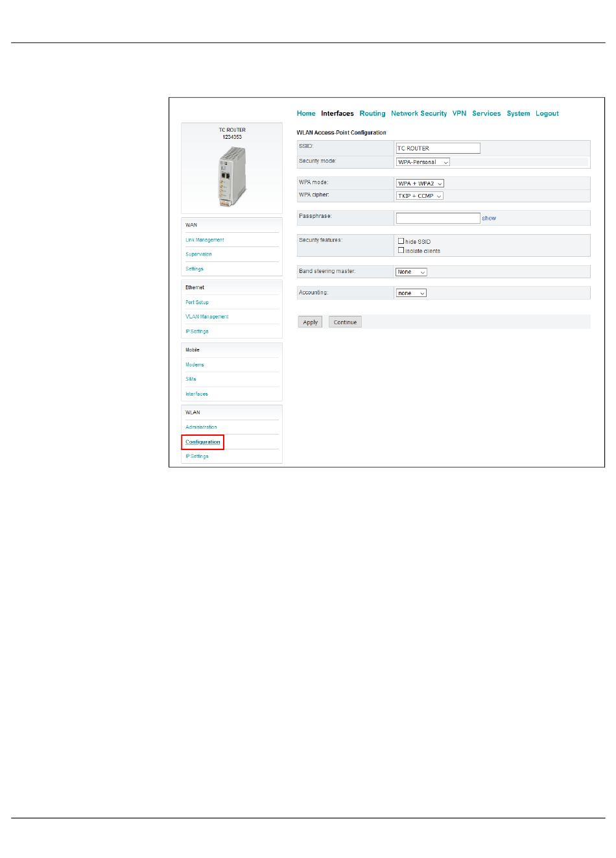
Task: Enable the hide SSID checkbox
Action: [401, 241]
